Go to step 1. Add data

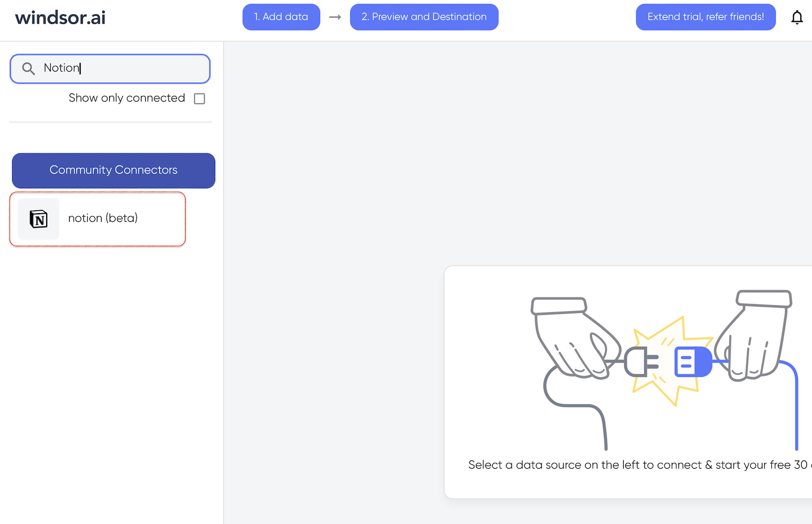(281, 17)
